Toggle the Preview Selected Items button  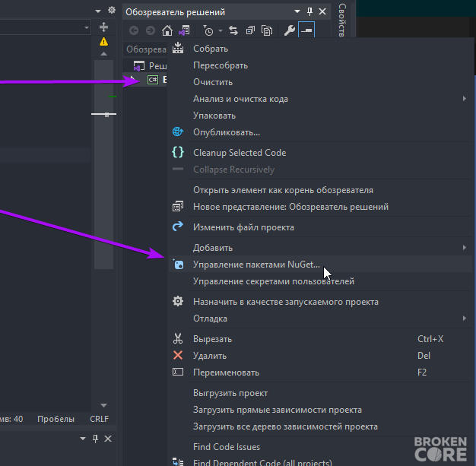click(x=306, y=30)
